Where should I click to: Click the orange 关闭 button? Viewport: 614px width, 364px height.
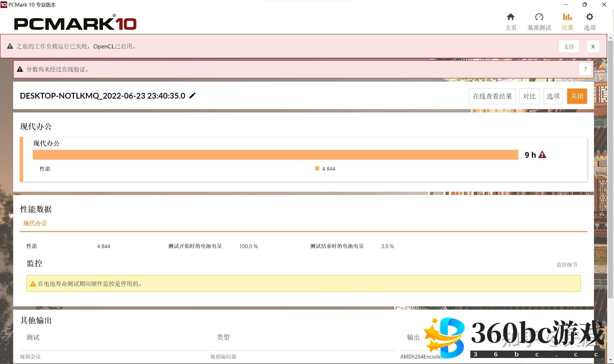pos(577,96)
